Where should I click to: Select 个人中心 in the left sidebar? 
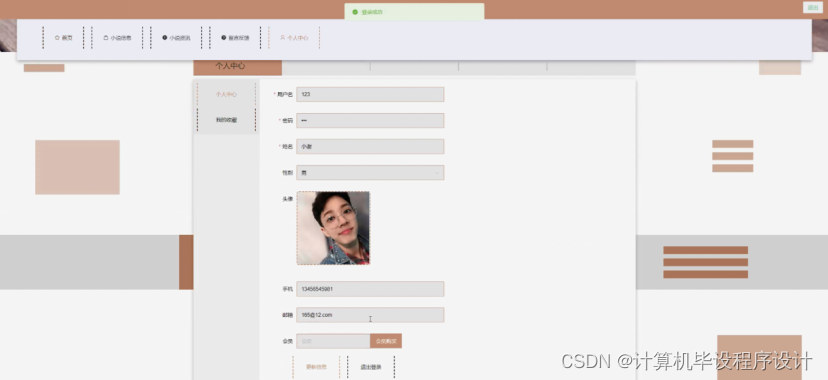[226, 94]
